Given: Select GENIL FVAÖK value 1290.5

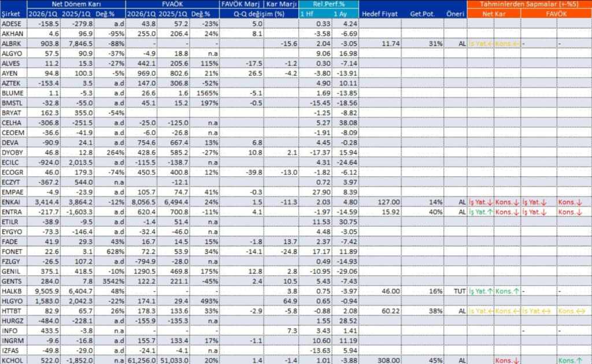Looking at the screenshot, I should coord(145,272).
